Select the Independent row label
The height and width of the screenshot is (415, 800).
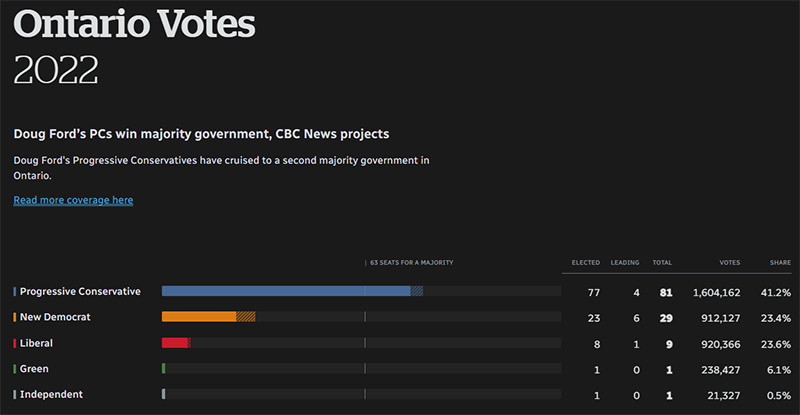51,394
